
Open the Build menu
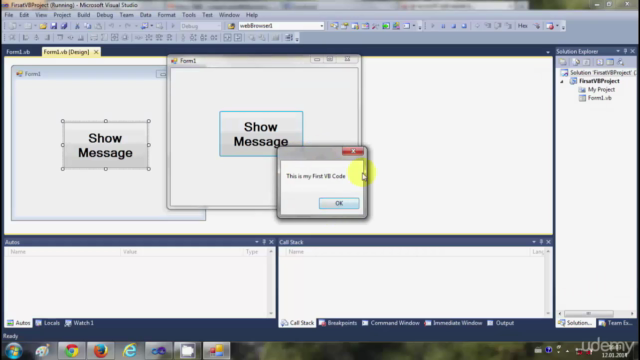pyautogui.click(x=84, y=15)
